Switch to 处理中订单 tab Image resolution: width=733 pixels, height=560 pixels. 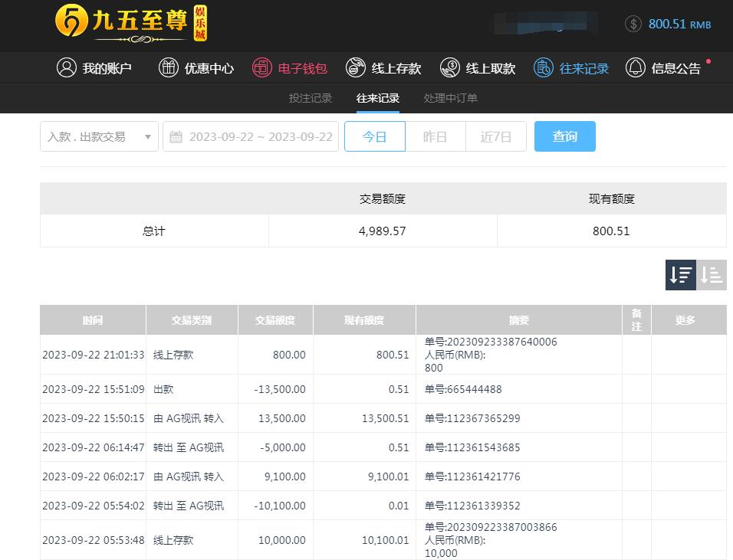click(x=451, y=98)
